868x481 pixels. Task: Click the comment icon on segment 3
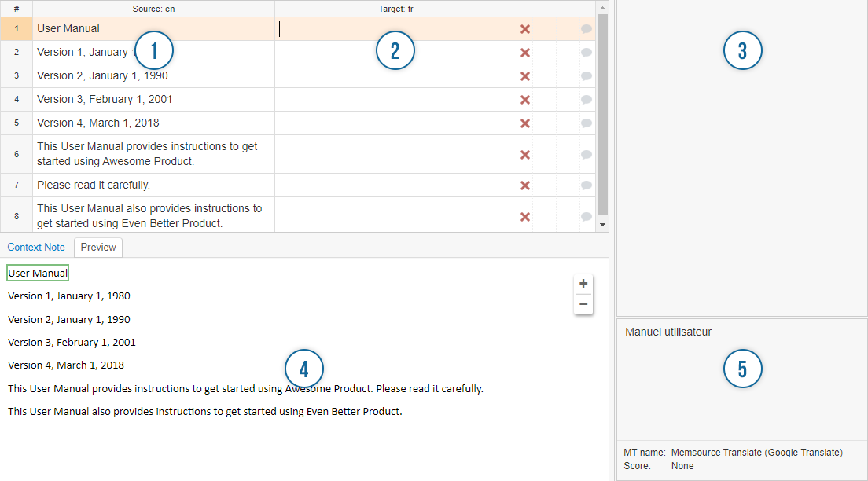586,76
